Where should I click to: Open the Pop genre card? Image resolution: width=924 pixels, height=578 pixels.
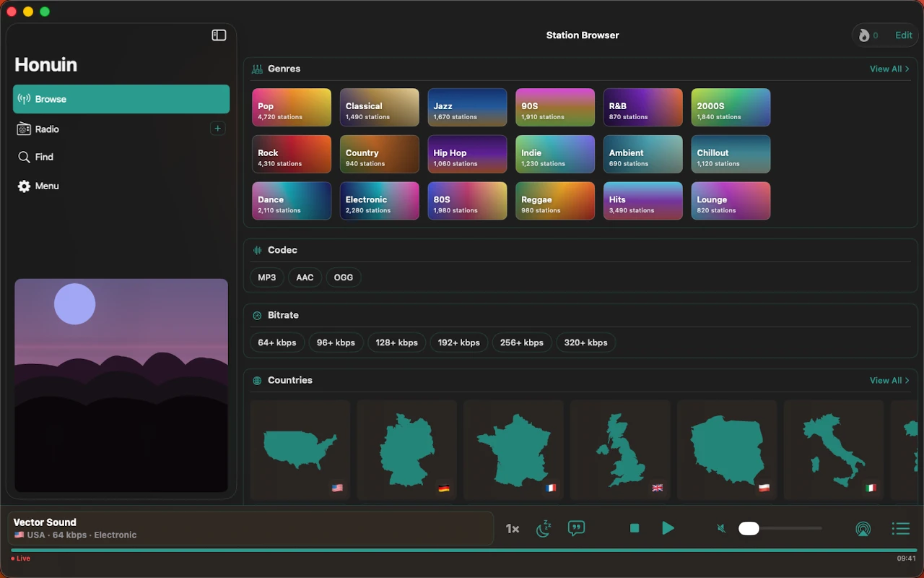(x=292, y=107)
